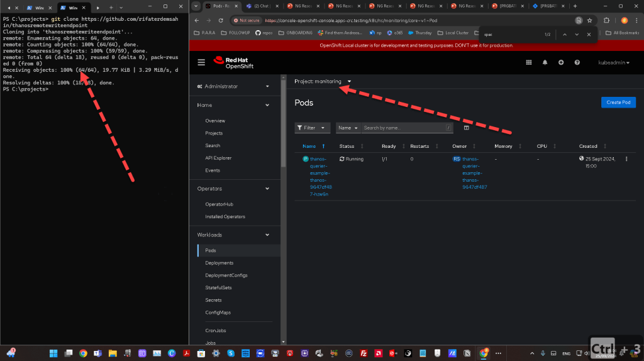Collapse the Operators navigation section

[x=233, y=189]
